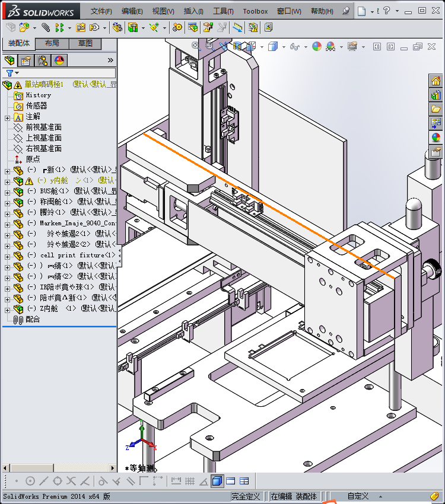Click the Insert Components icon in assembly toolbar
This screenshot has height=504, width=445.
(x=24, y=28)
